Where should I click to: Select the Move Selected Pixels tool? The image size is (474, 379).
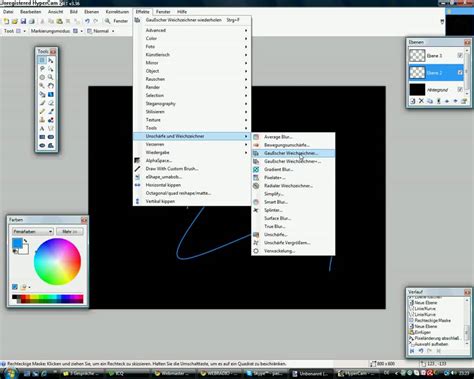click(x=51, y=60)
